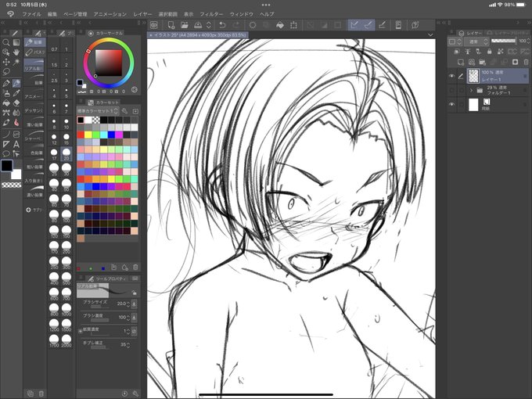Adjust brush size 20.0 stepper
532x399 pixels.
click(x=128, y=304)
